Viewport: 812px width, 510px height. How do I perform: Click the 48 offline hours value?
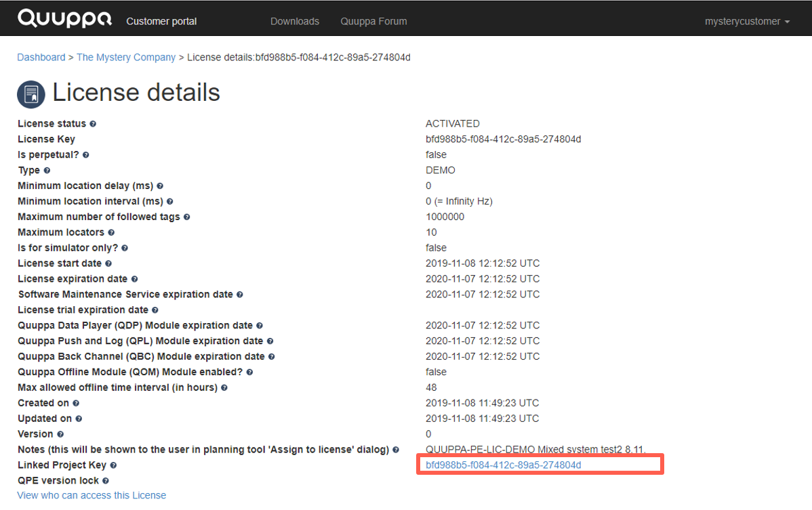(431, 387)
